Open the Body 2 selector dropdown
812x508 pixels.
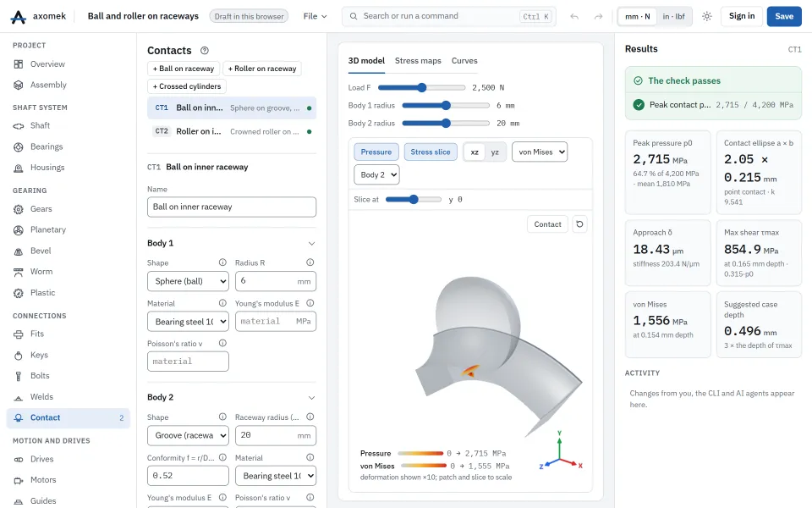tap(376, 174)
